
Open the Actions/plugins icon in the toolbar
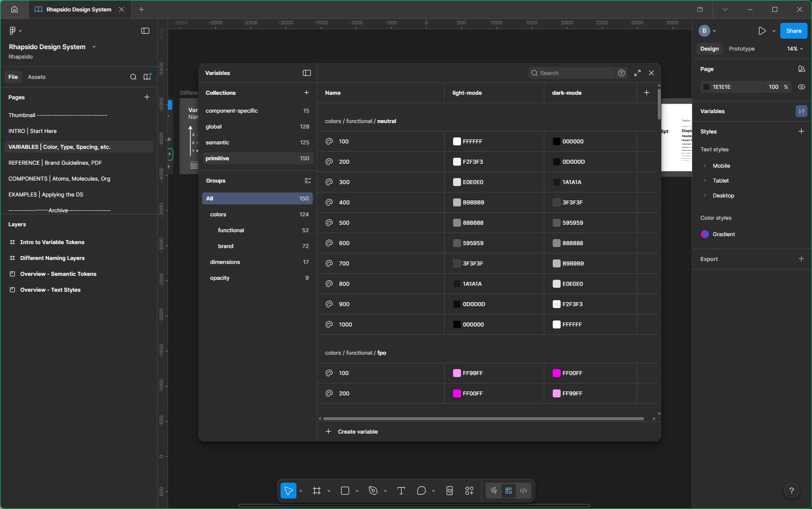469,491
